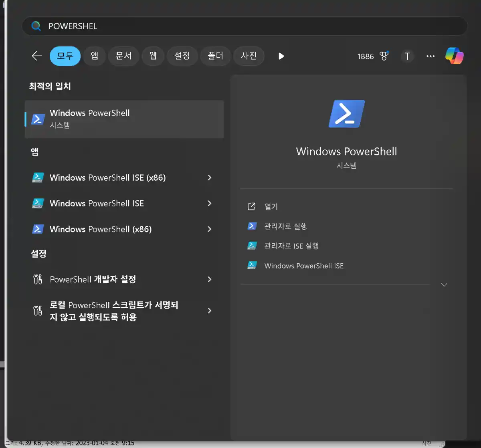Click the Windows PowerShell title in the preview pane
The width and height of the screenshot is (481, 448).
(x=347, y=151)
